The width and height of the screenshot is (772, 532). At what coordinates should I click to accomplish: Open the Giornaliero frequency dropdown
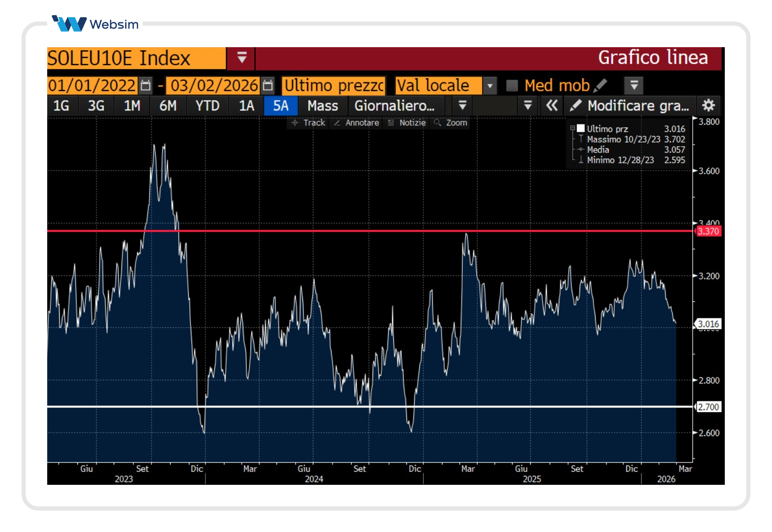pos(462,106)
